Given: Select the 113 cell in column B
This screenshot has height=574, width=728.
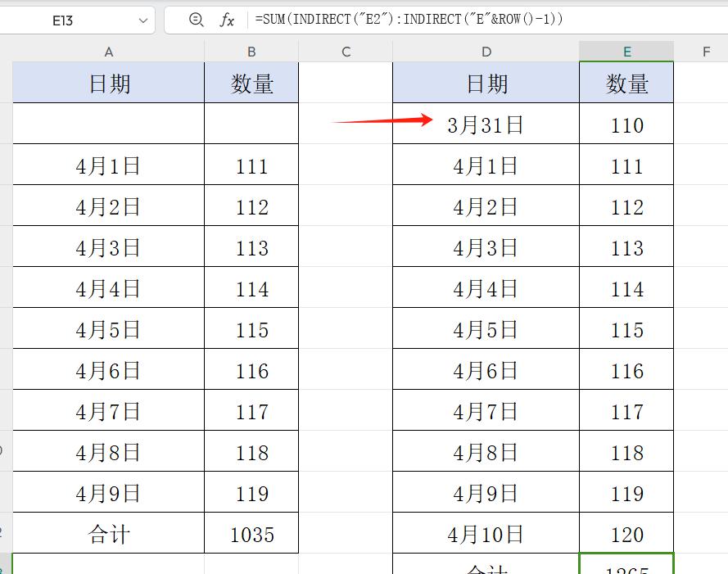Looking at the screenshot, I should click(x=251, y=246).
